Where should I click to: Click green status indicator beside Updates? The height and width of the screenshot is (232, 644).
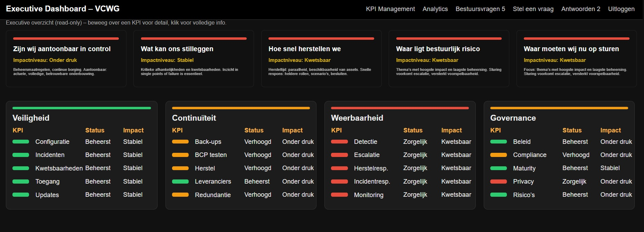click(x=21, y=195)
